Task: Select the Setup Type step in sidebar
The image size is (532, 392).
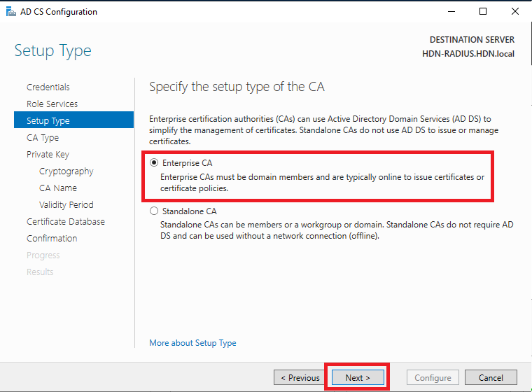Action: pos(73,120)
